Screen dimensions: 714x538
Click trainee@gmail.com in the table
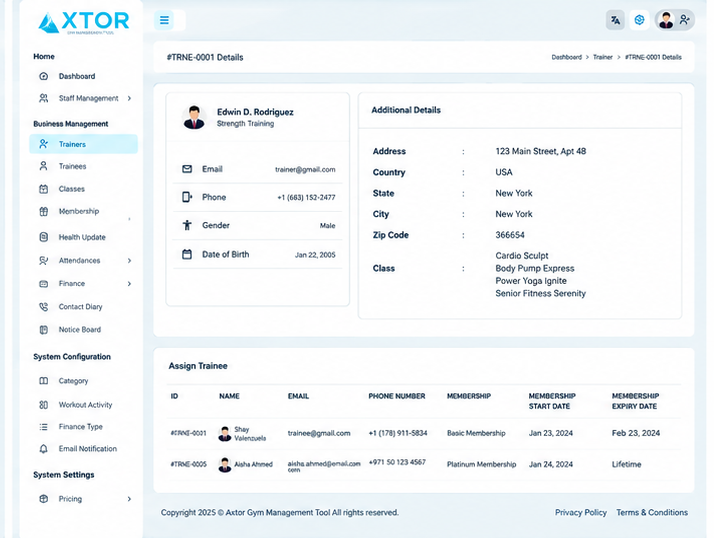coord(319,433)
